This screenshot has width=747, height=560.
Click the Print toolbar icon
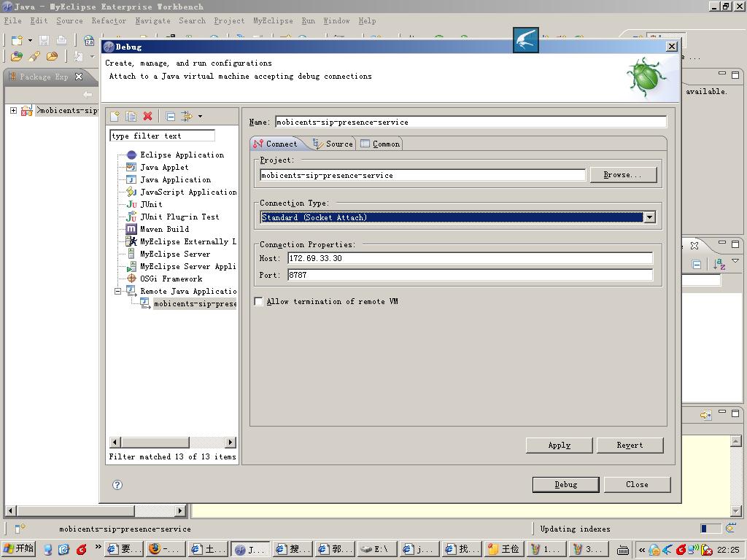click(x=61, y=41)
